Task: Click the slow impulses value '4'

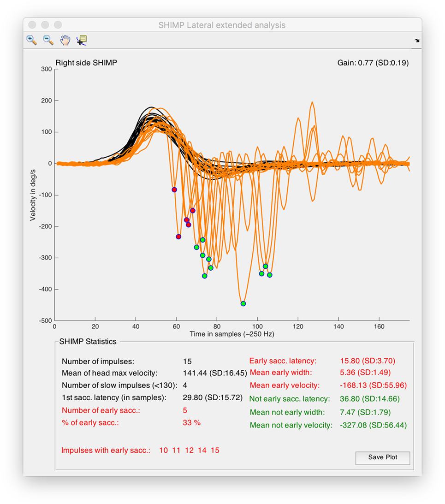Action: (185, 385)
